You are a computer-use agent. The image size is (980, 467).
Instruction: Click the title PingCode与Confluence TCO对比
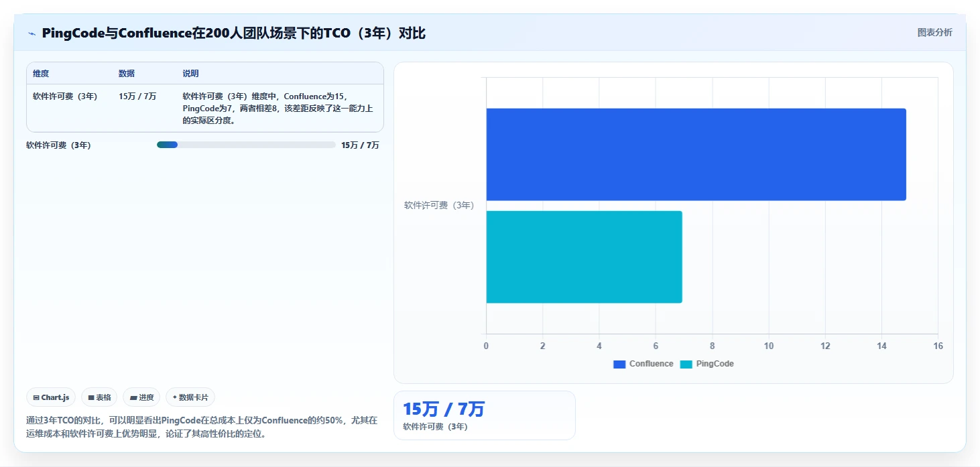point(233,33)
